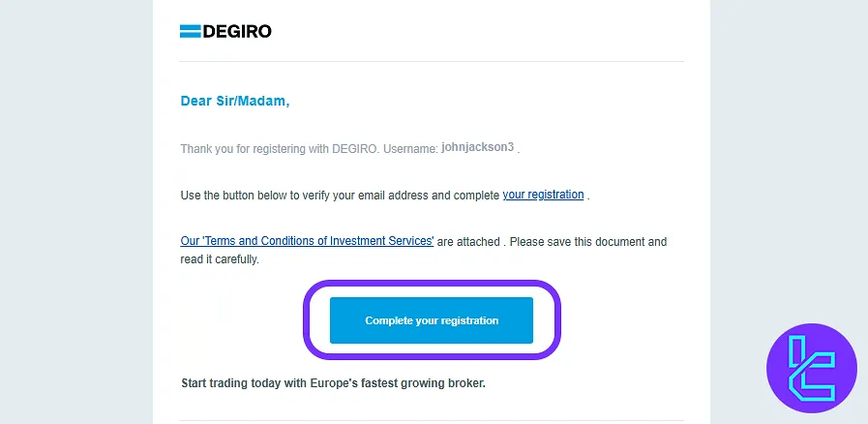Click the DEGIRO blue striped logo emblem
868x424 pixels.
point(190,31)
